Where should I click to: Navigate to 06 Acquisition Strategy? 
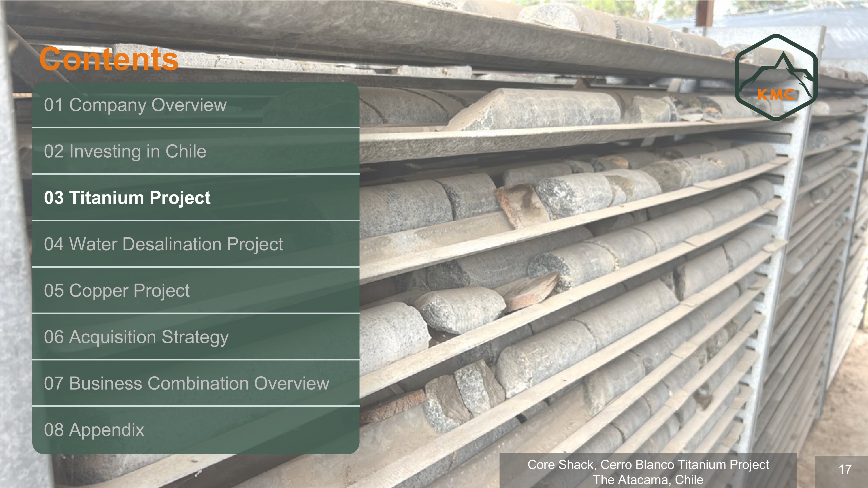pos(196,337)
